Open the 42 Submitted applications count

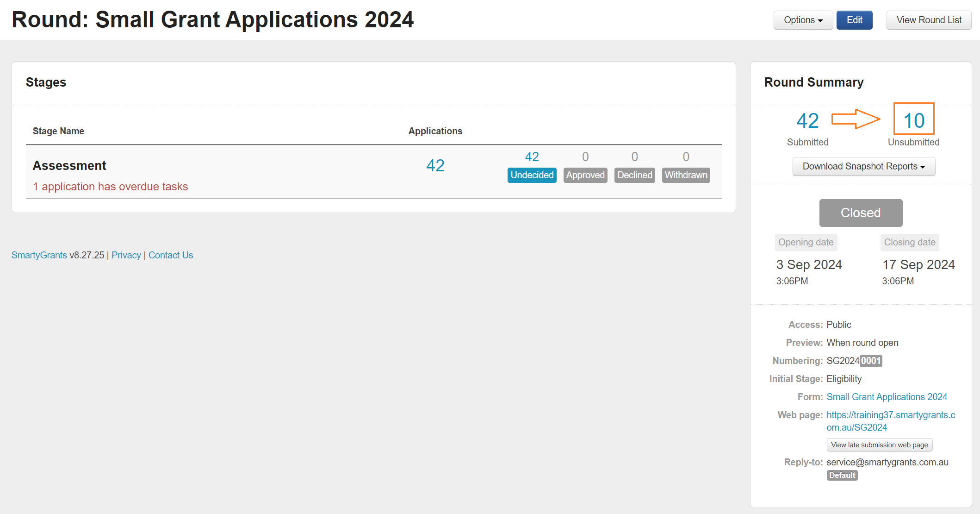(x=807, y=121)
